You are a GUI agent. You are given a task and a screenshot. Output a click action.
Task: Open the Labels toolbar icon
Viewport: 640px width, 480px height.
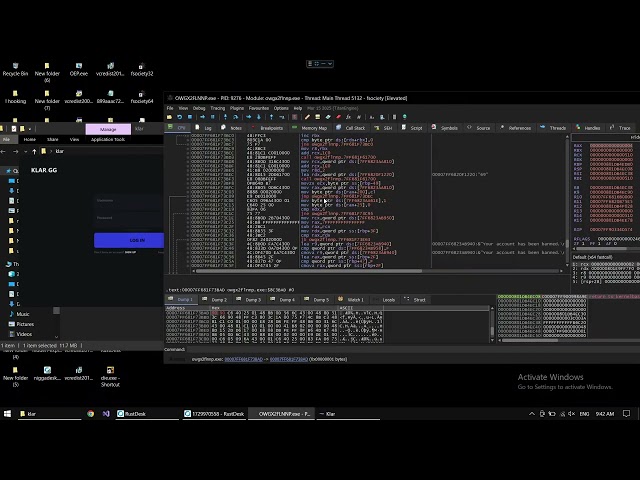[318, 117]
